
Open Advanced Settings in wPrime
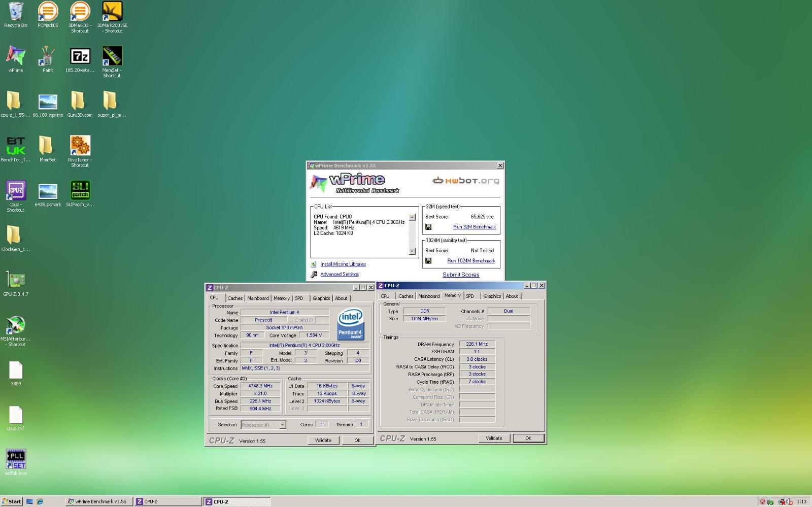(340, 274)
